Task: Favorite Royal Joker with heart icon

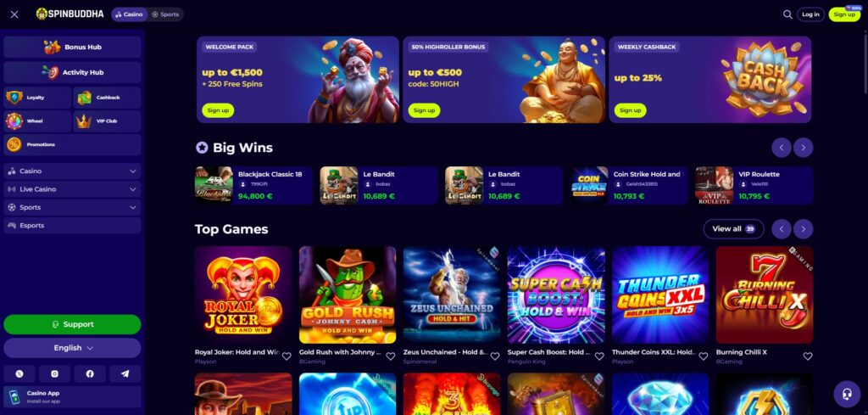Action: (287, 356)
